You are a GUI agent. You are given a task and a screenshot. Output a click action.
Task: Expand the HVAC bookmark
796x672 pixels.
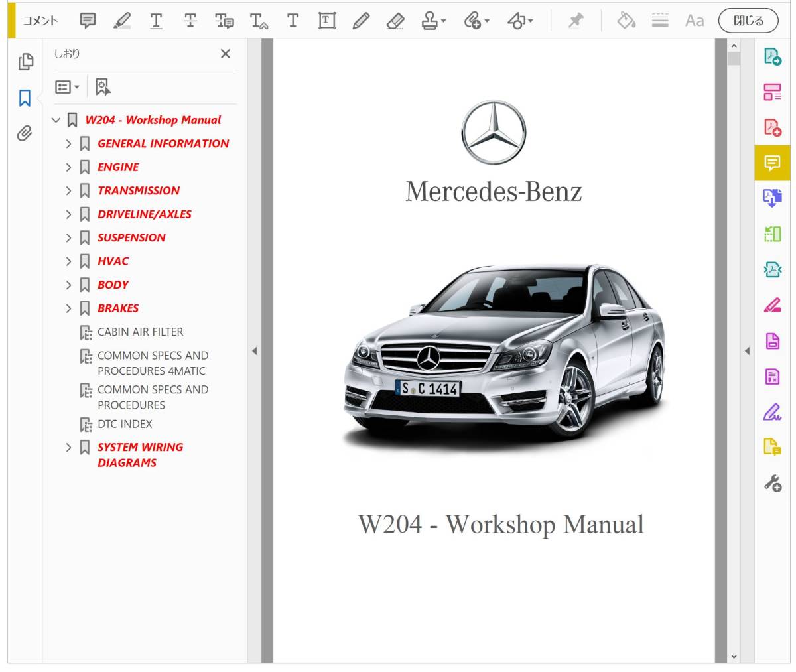tap(68, 261)
